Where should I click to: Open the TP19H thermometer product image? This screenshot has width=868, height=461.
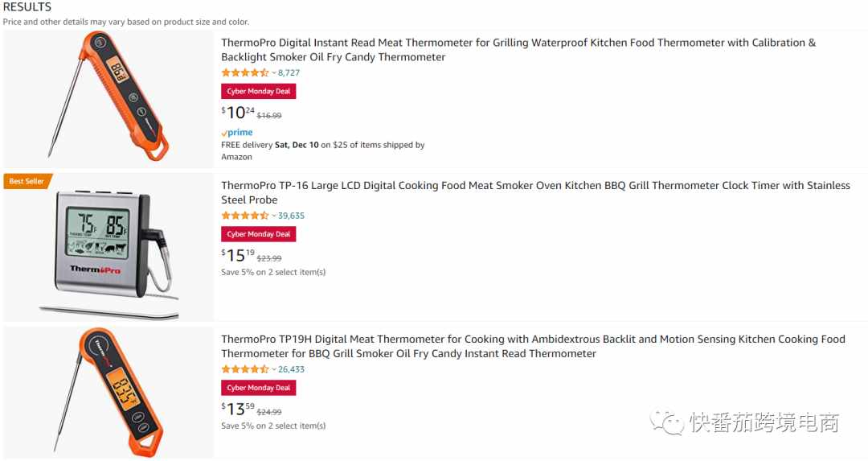pyautogui.click(x=108, y=393)
